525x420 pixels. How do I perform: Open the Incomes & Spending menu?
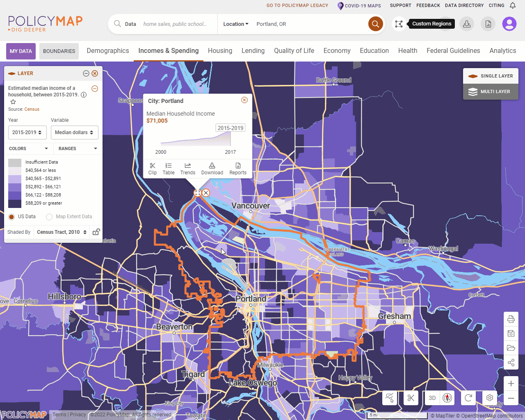(169, 51)
